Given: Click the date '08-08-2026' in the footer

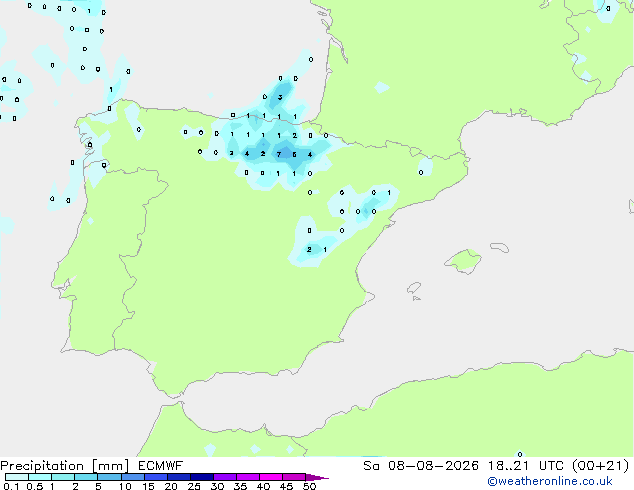Looking at the screenshot, I should [433, 466].
